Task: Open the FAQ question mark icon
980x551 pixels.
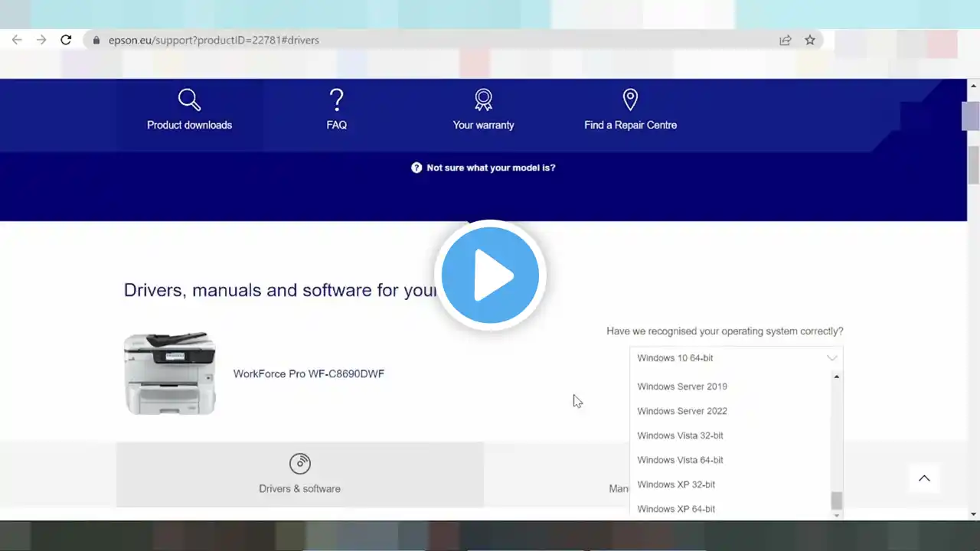Action: point(336,99)
